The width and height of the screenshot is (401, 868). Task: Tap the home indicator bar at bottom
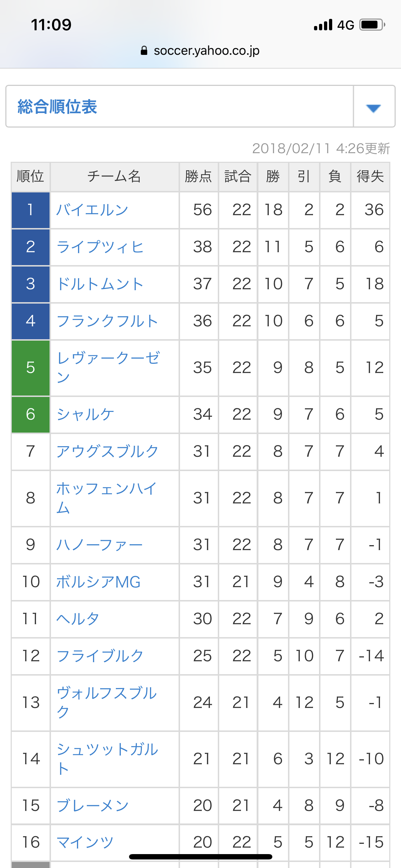click(201, 857)
